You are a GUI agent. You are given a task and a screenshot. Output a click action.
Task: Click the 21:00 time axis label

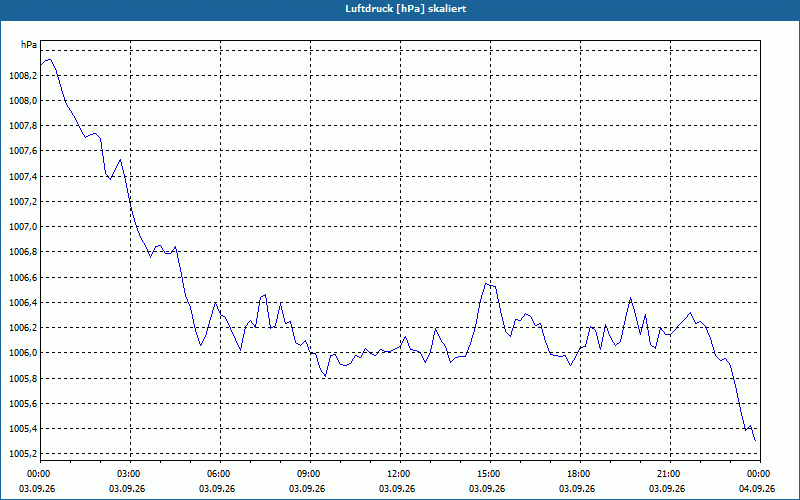click(670, 474)
